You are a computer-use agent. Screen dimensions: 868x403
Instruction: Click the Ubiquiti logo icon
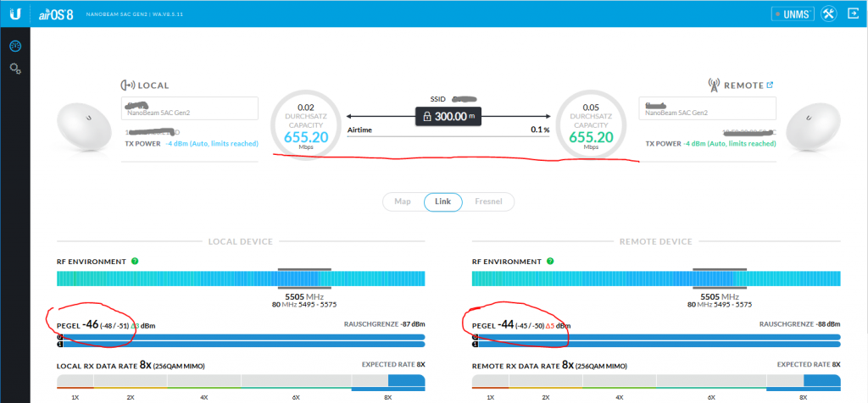tap(14, 14)
